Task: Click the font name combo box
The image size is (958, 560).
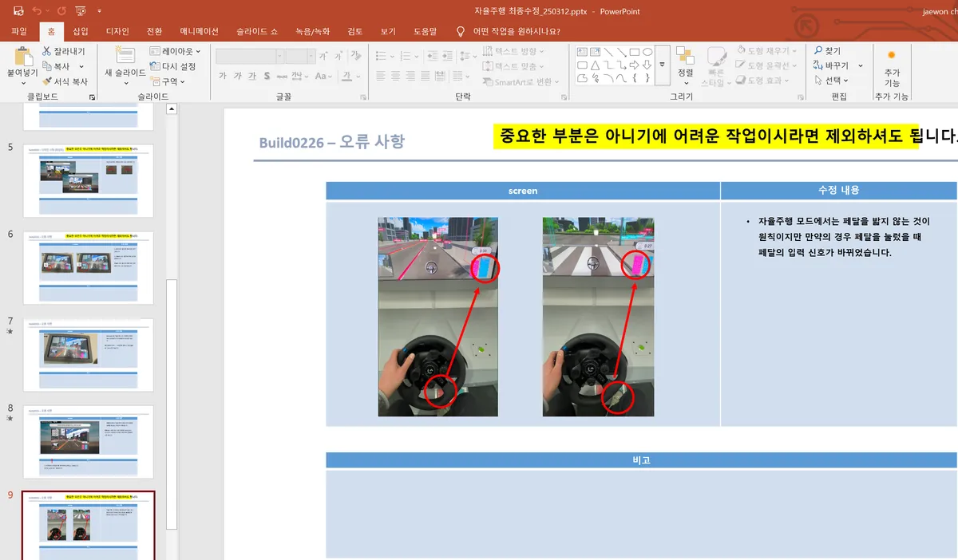Action: (249, 56)
